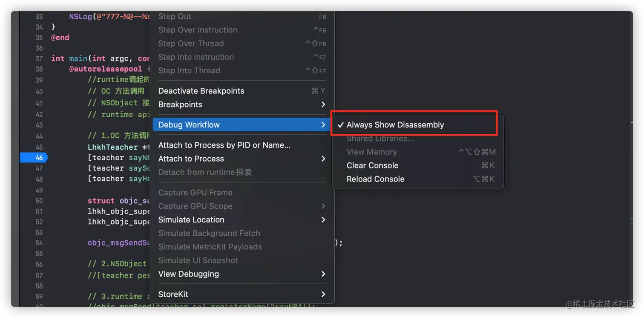The image size is (644, 318).
Task: Select Simulate MetricKit Payloads menu item
Action: [x=242, y=247]
